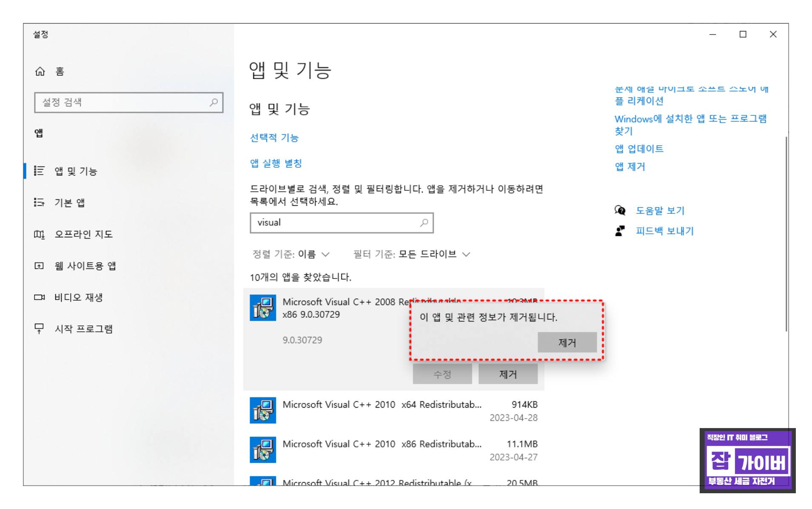Click the Get help speech bubble icon
812x509 pixels.
pyautogui.click(x=620, y=210)
